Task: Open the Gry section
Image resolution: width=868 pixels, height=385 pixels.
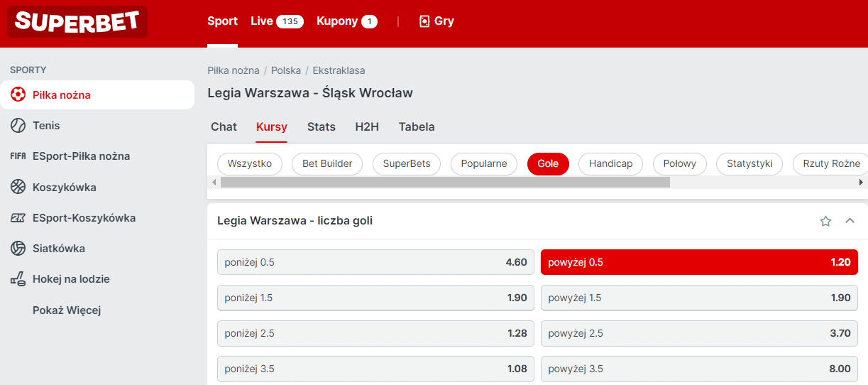Action: tap(436, 21)
